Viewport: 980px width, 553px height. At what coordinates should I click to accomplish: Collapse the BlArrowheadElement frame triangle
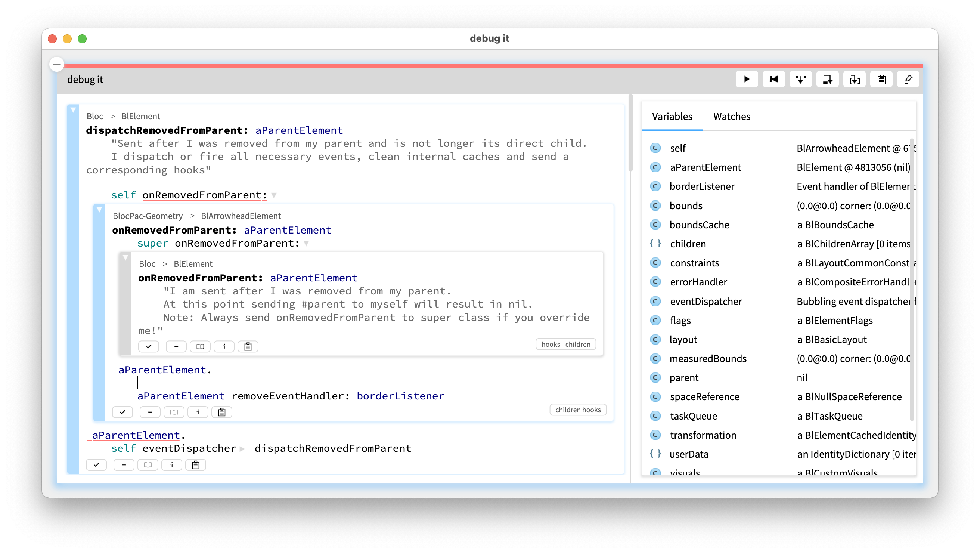(x=100, y=210)
